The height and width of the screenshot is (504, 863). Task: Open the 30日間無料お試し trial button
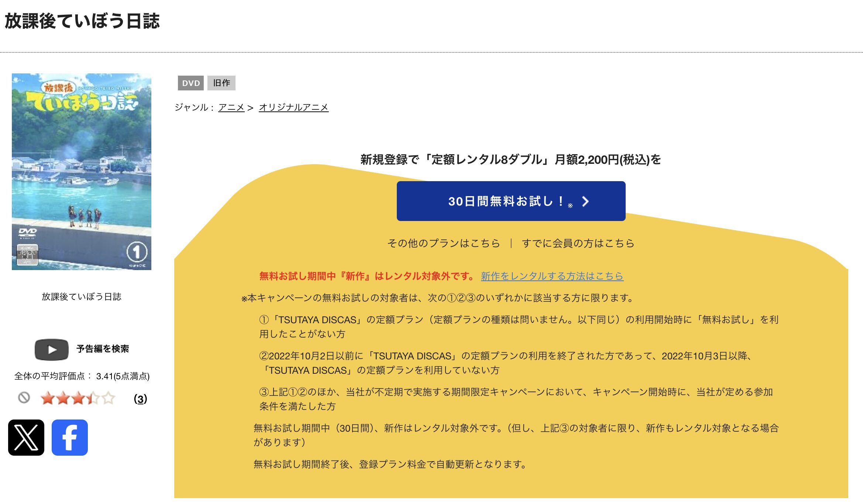pyautogui.click(x=511, y=201)
